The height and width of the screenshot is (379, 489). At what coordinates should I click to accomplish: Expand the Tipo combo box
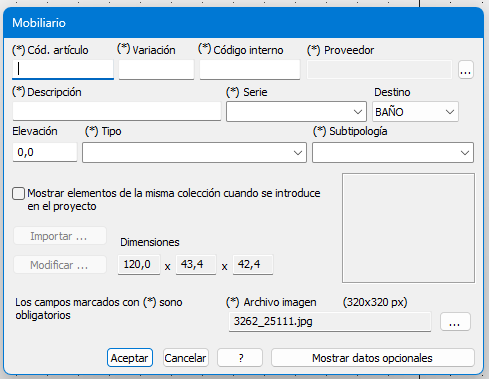(x=194, y=153)
